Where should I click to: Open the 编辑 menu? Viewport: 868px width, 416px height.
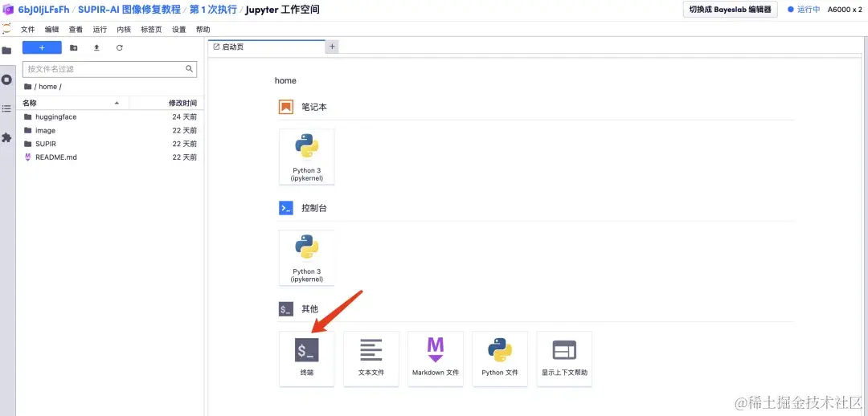click(x=51, y=30)
